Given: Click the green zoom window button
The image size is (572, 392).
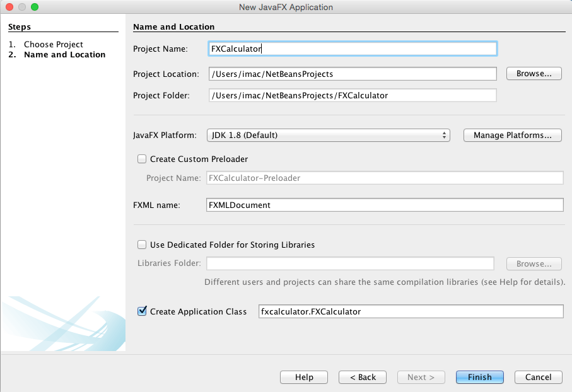Looking at the screenshot, I should [34, 7].
